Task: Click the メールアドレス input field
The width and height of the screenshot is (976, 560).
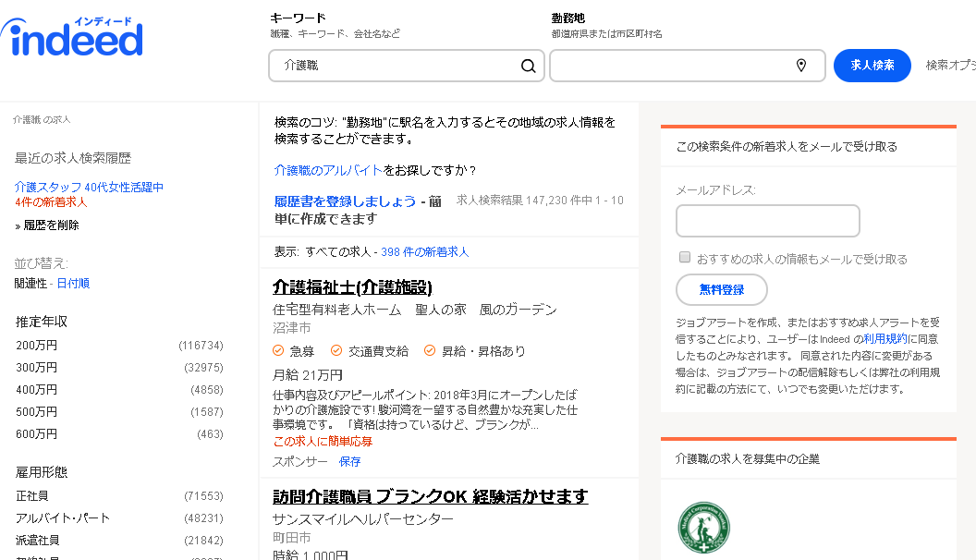Action: [x=767, y=221]
